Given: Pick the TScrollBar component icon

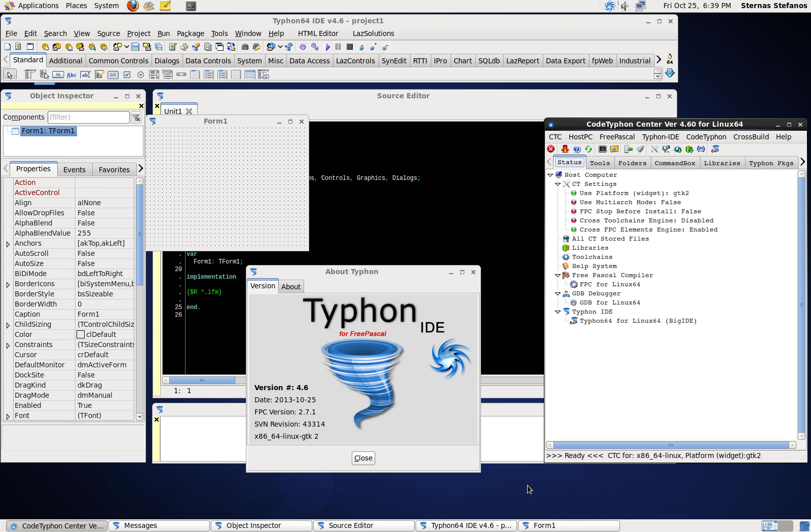Looking at the screenshot, I should 181,75.
